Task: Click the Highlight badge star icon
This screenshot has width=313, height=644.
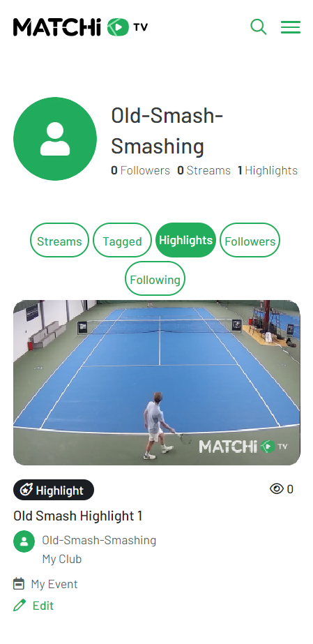Action: click(x=26, y=490)
